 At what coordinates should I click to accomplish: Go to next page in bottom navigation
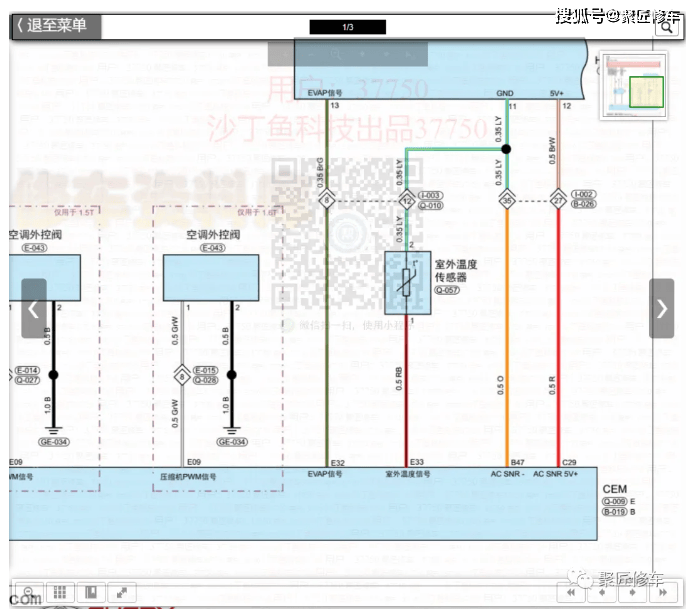coord(631,593)
